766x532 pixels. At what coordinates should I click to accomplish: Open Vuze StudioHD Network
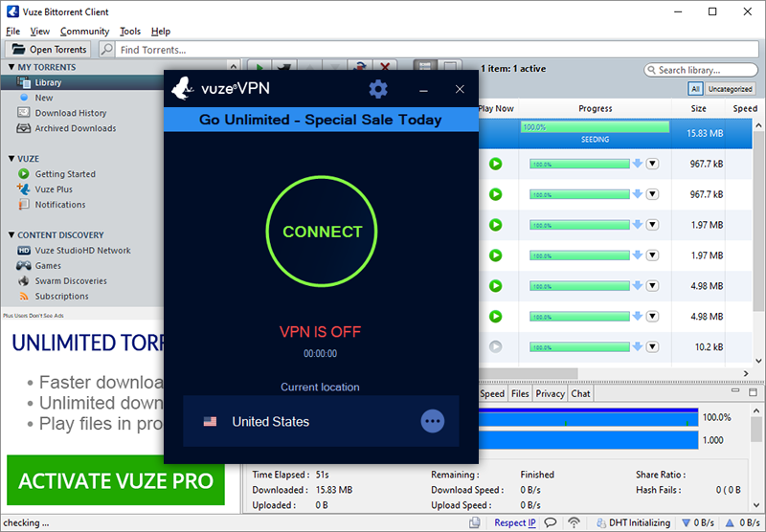82,250
